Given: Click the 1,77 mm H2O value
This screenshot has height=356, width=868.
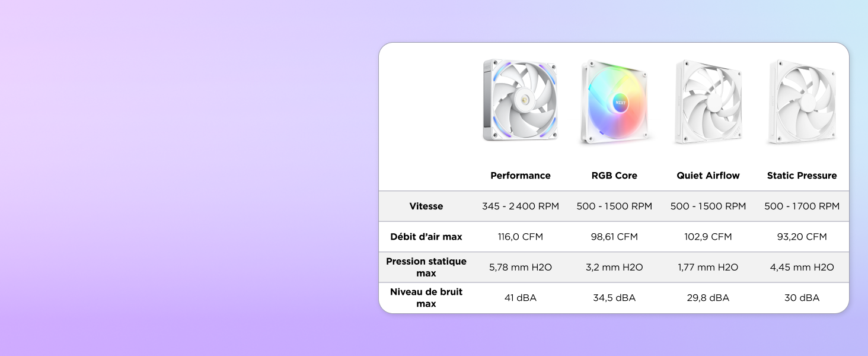Looking at the screenshot, I should click(x=708, y=268).
